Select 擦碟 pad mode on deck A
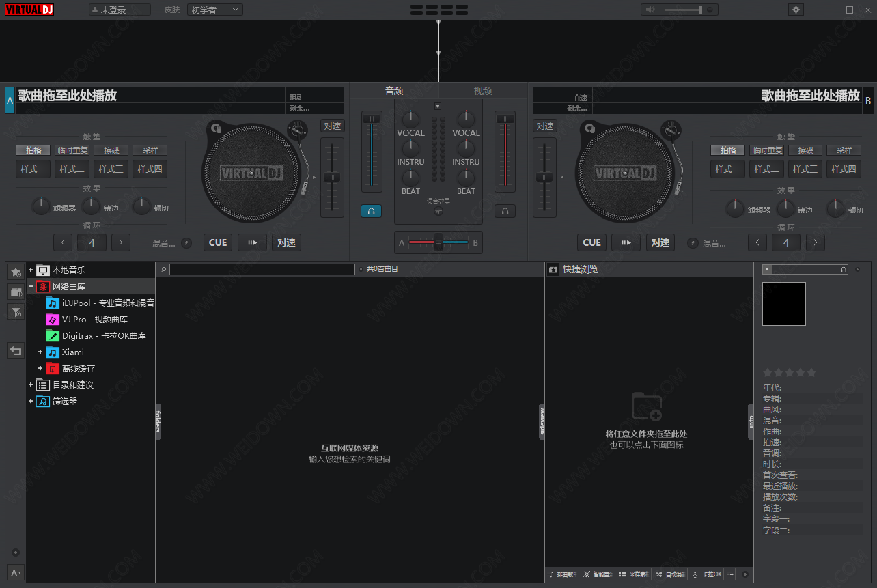877x588 pixels. point(111,150)
